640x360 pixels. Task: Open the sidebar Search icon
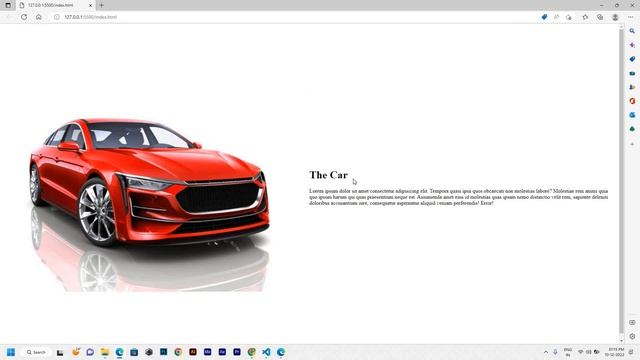(x=632, y=31)
